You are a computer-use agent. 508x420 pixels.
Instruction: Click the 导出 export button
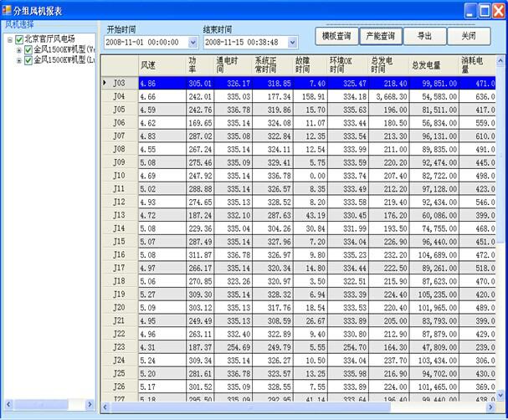(x=425, y=36)
